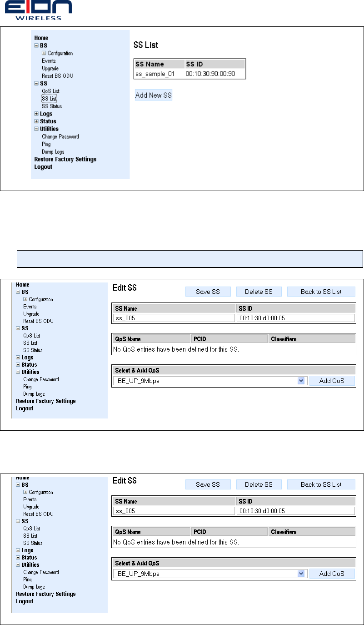
Task: Open Events on the SS List page sidebar
Action: click(49, 61)
